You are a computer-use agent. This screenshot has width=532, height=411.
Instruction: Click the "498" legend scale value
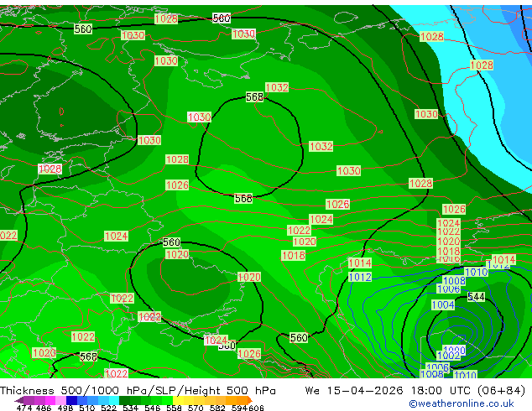pyautogui.click(x=65, y=408)
